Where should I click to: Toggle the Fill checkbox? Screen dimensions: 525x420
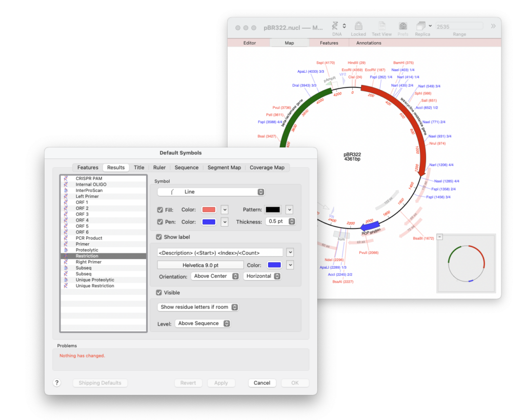160,210
